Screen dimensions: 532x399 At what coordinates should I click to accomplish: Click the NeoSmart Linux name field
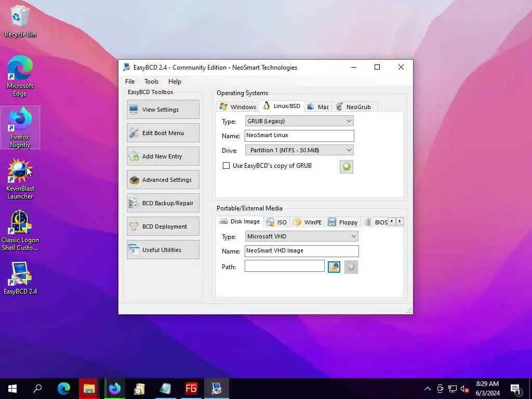click(x=299, y=136)
